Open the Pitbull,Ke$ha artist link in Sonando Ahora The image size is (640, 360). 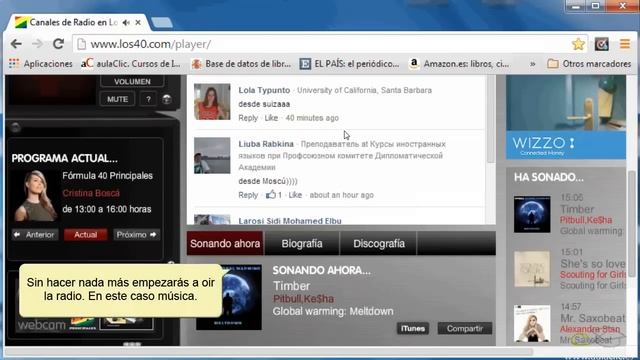click(x=303, y=299)
